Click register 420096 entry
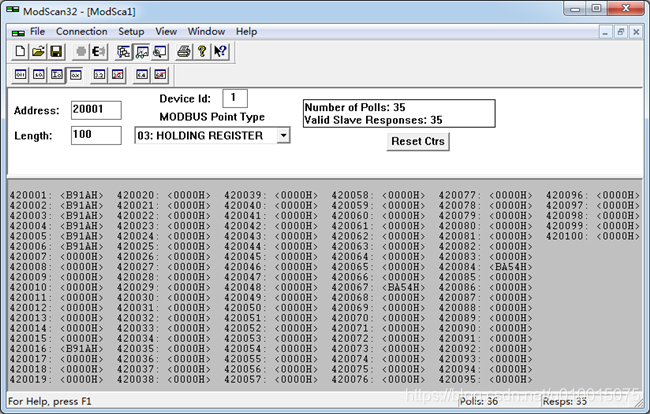 pos(593,195)
